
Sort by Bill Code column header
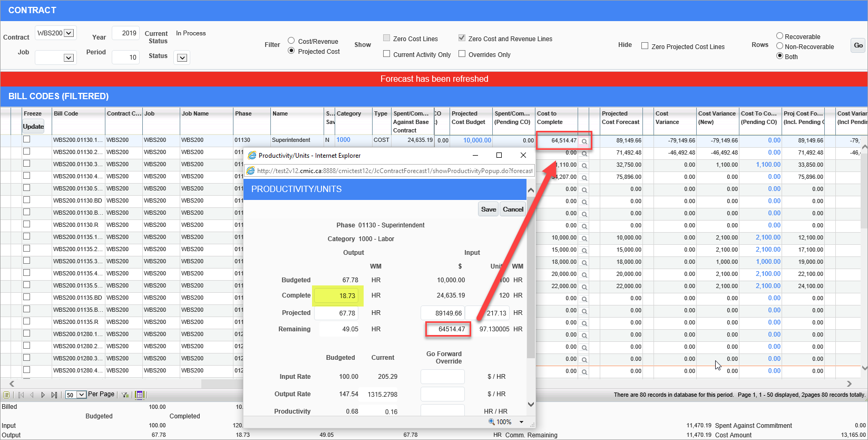coord(66,113)
